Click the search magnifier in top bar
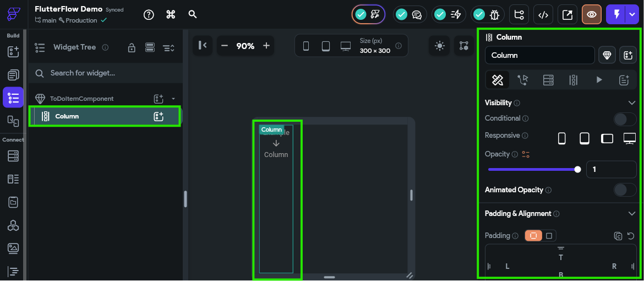644x281 pixels. click(x=193, y=14)
